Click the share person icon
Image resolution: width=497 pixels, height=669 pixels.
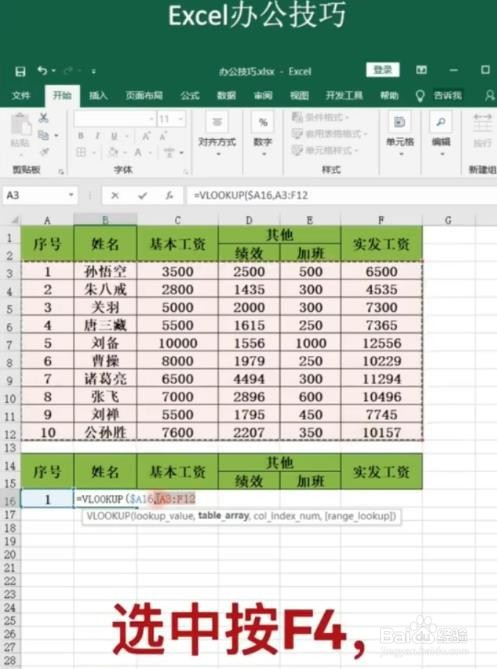coord(490,96)
